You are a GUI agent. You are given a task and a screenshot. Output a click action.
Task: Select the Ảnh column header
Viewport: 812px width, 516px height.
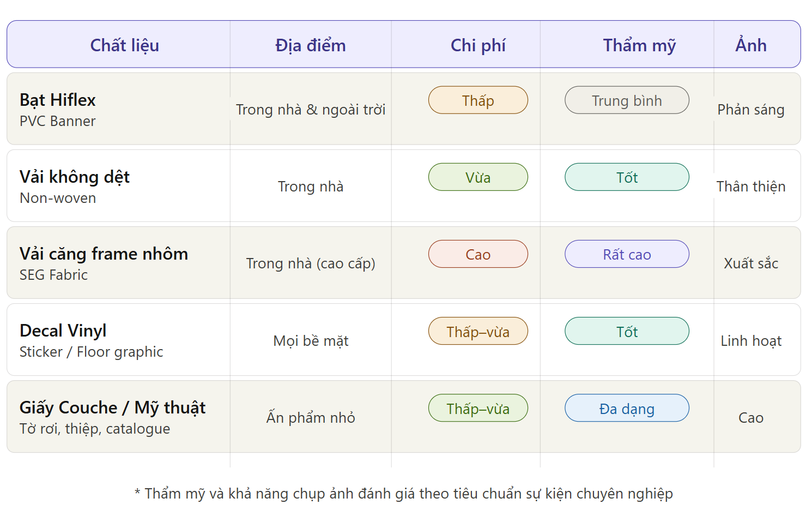tap(750, 45)
